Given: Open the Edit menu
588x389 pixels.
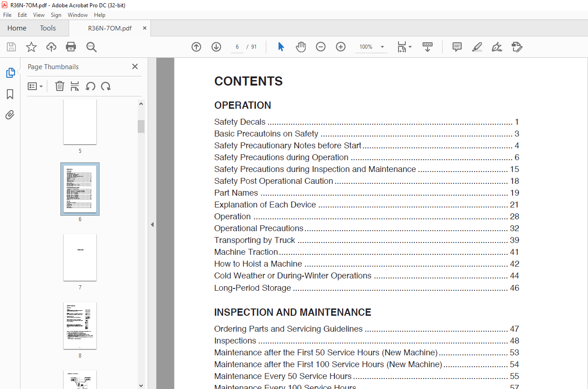Looking at the screenshot, I should pyautogui.click(x=22, y=15).
